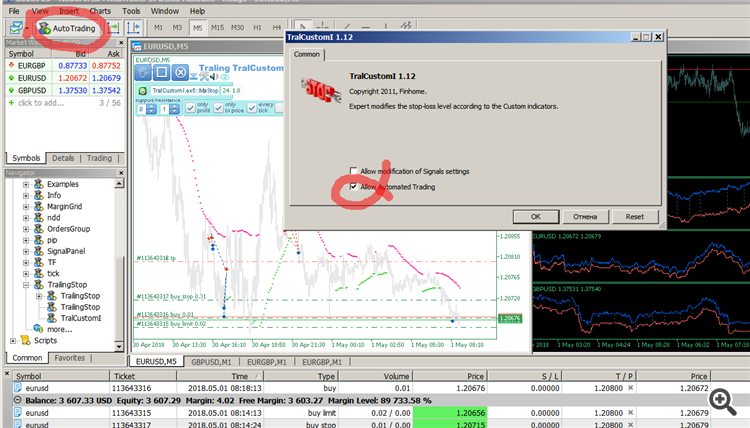Click the Scripts folder icon in Navigator
The image size is (750, 428).
(x=25, y=340)
